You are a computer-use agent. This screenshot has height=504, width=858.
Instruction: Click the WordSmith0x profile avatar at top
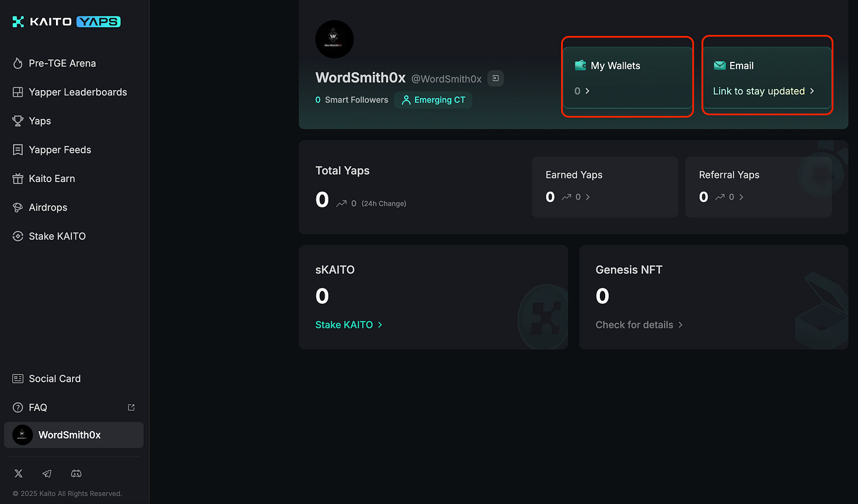335,39
